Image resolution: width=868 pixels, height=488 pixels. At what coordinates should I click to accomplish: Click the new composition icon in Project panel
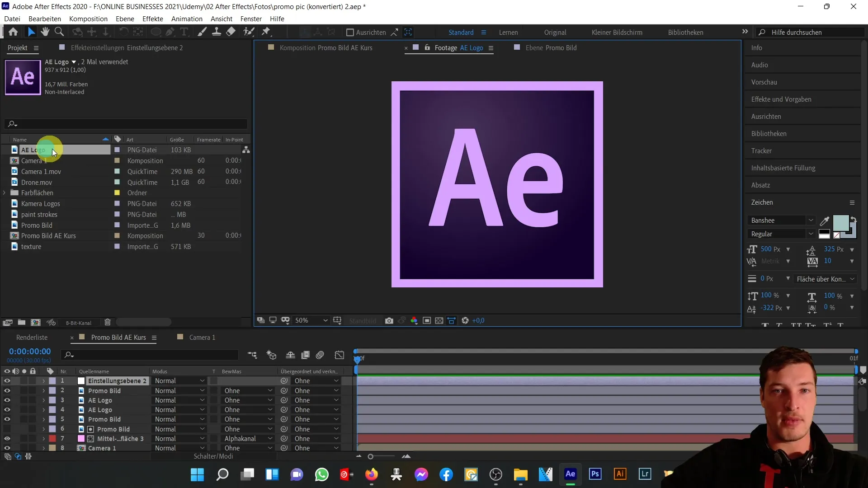(x=36, y=322)
